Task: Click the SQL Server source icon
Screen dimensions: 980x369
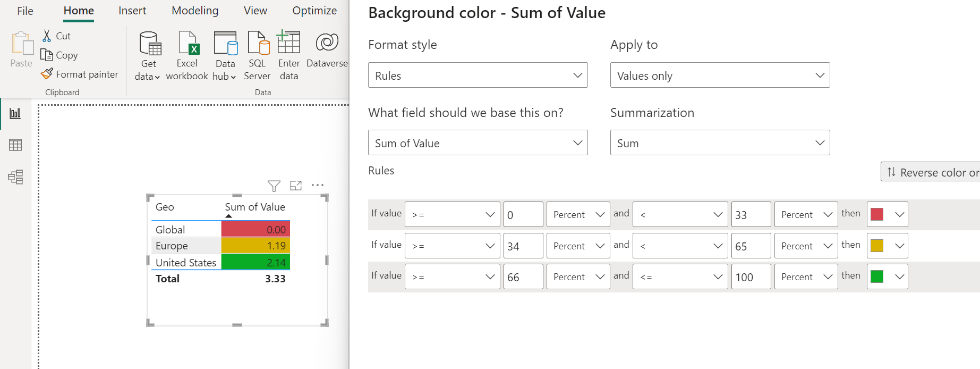Action: pyautogui.click(x=258, y=44)
